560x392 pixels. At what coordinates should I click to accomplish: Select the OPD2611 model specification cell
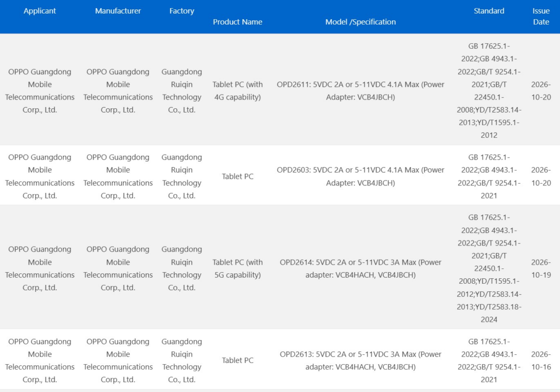(x=360, y=91)
